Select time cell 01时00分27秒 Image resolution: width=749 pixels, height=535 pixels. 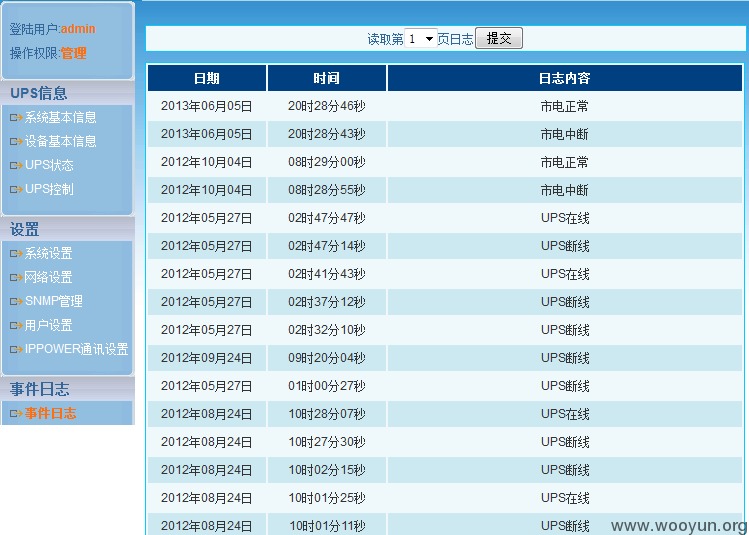coord(327,385)
